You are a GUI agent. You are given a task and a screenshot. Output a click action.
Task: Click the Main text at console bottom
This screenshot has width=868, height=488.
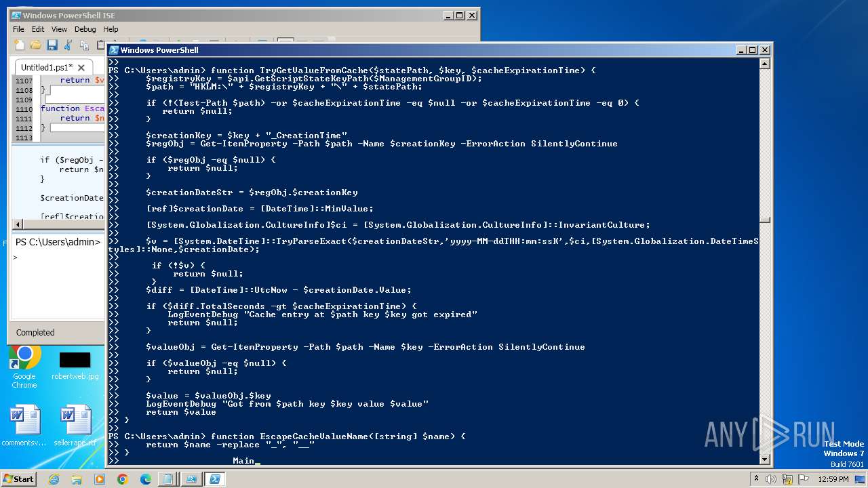[x=243, y=461]
